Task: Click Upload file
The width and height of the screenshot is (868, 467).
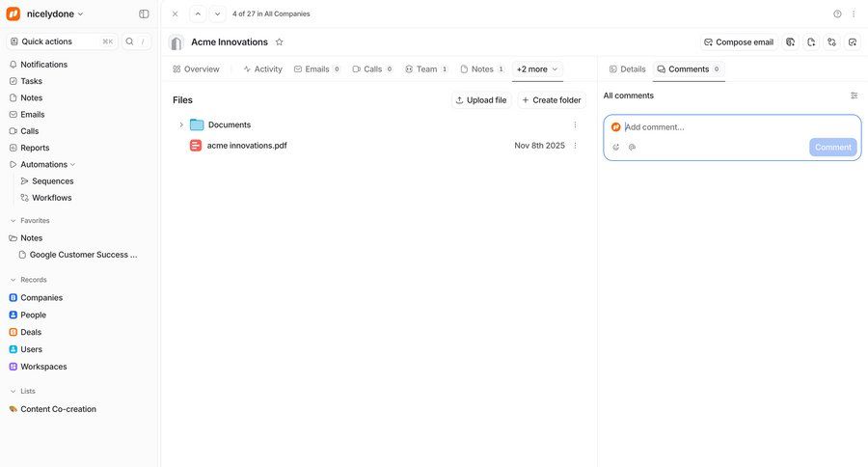Action: click(481, 100)
